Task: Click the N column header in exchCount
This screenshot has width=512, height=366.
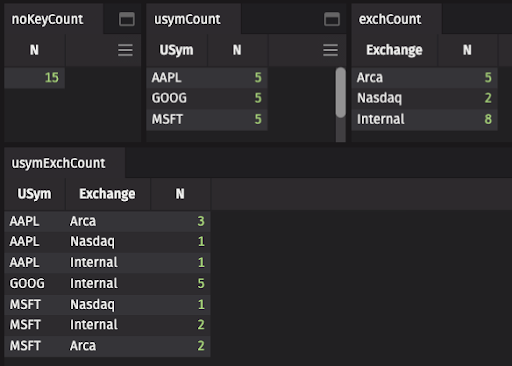Action: 467,50
